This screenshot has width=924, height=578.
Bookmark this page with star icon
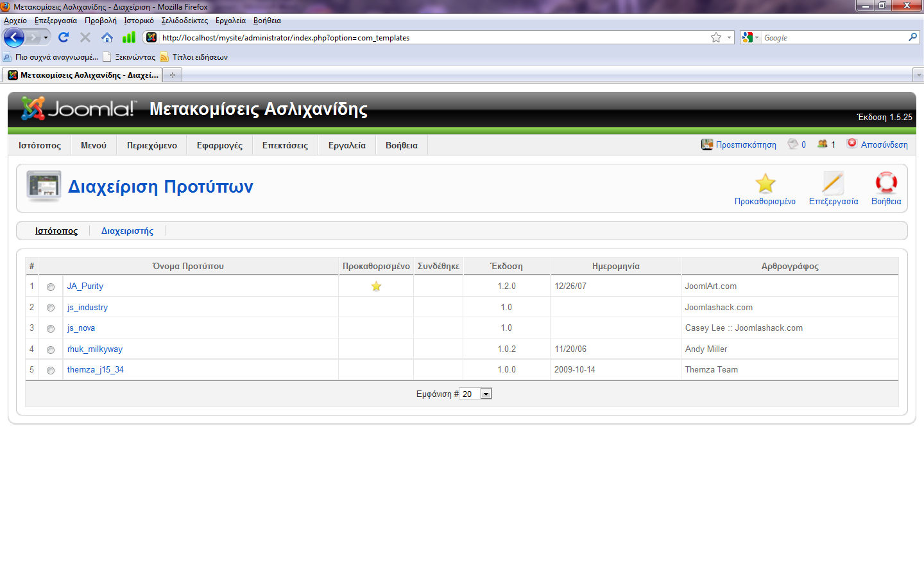(x=716, y=37)
